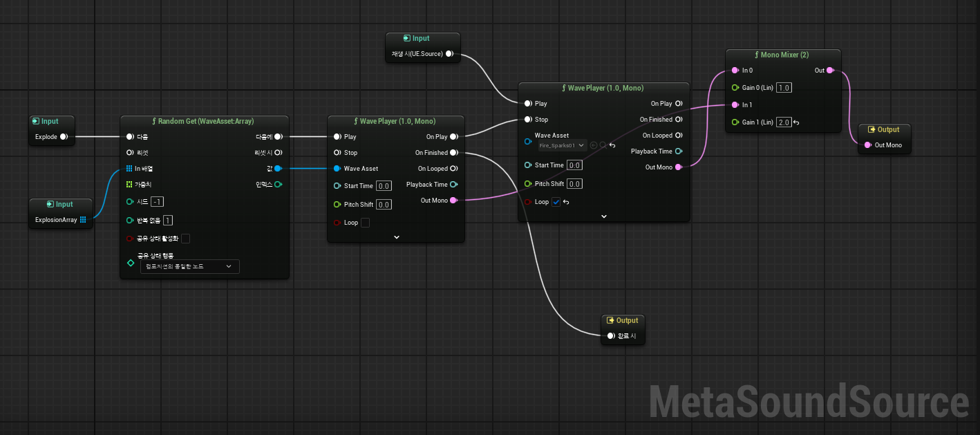Click the 공유 상태 행동 enum pin
This screenshot has height=435, width=980.
(130, 263)
